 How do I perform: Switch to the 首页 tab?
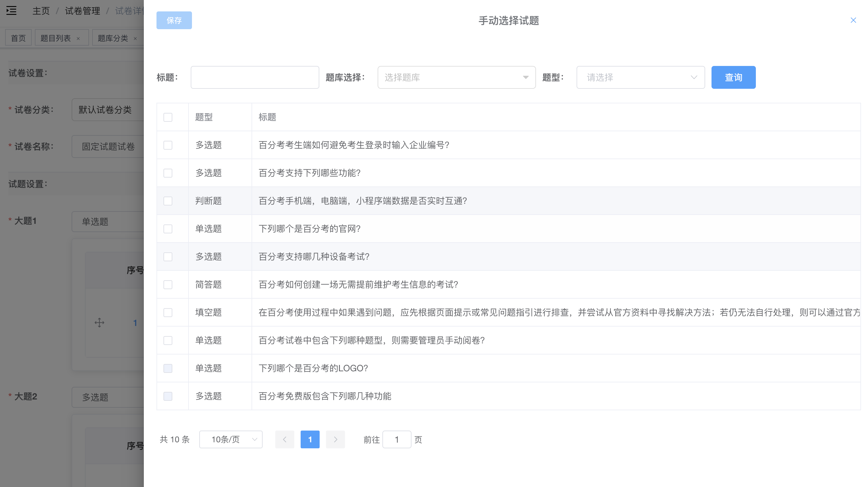(x=18, y=38)
